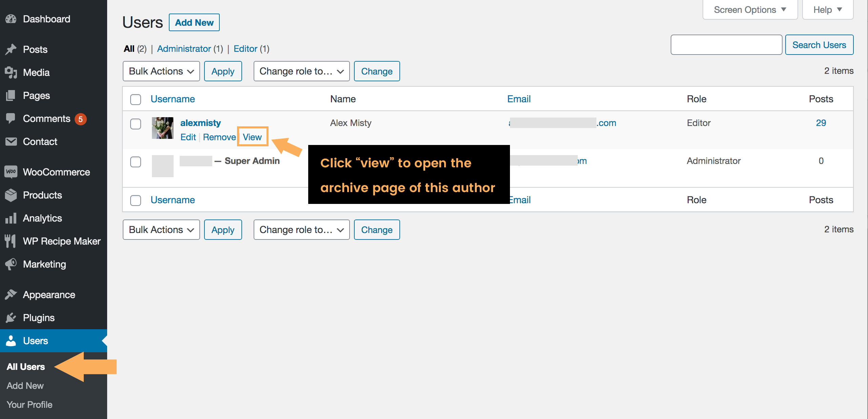This screenshot has height=419, width=868.
Task: Open WP Recipe Maker from the sidebar
Action: point(11,241)
